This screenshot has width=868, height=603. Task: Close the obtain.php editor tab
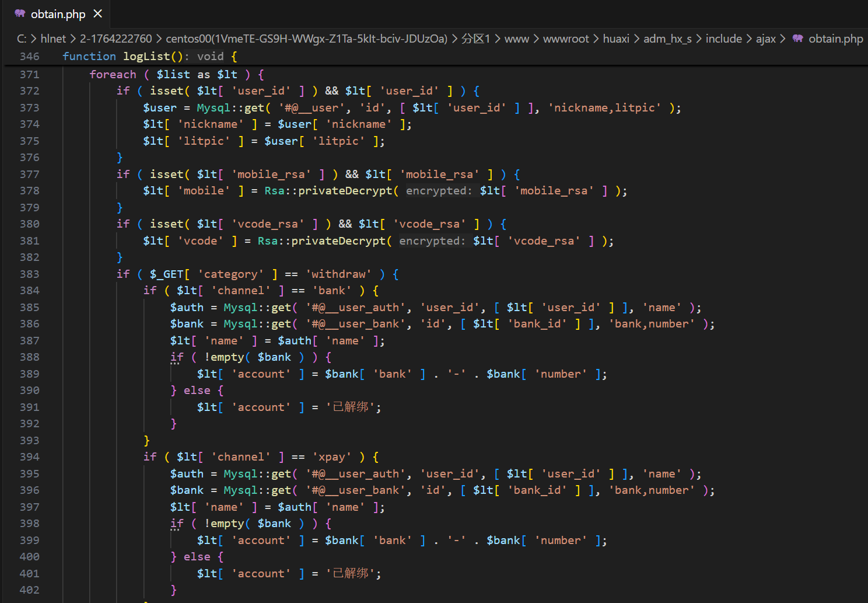pyautogui.click(x=98, y=13)
